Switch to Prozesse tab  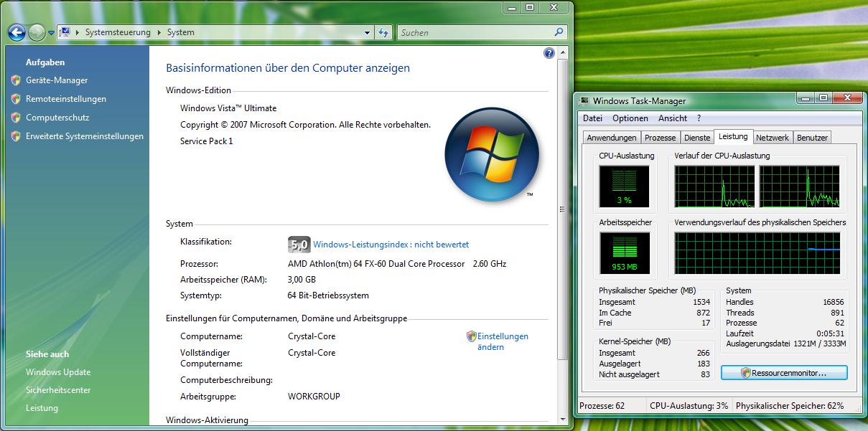click(660, 138)
